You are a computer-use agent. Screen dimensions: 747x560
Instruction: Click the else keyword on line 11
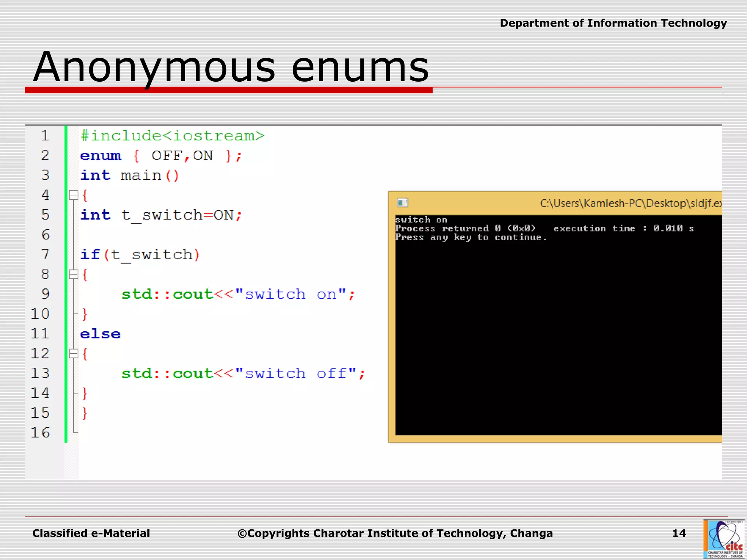(100, 334)
